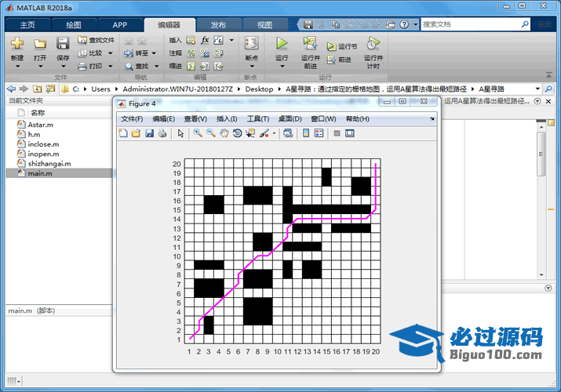561x392 pixels.
Task: Open the Figure 4 Insert menu
Action: click(227, 119)
